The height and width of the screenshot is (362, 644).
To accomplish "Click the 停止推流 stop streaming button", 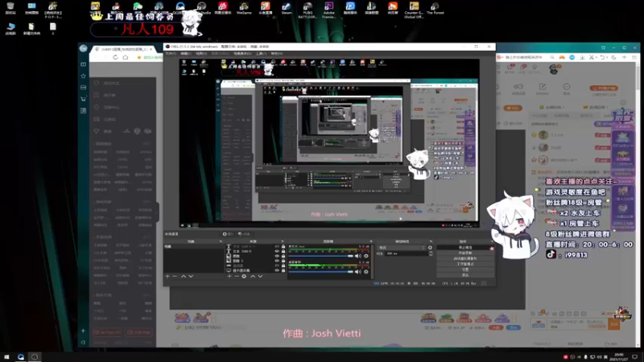I will [465, 248].
